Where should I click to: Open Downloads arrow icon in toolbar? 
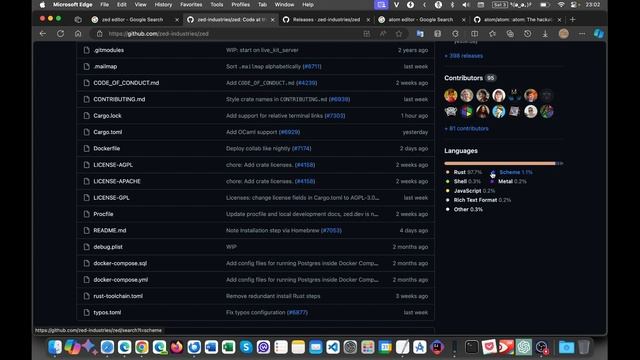click(545, 34)
